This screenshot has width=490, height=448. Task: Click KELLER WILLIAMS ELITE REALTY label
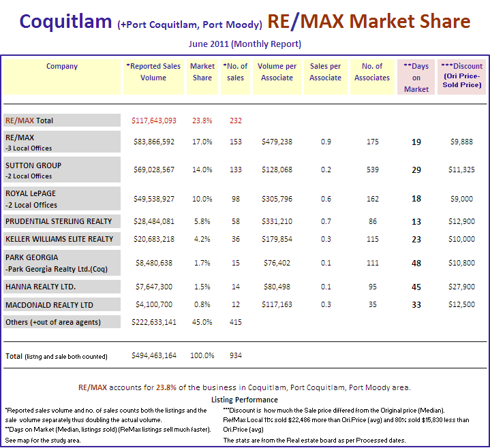coord(59,239)
